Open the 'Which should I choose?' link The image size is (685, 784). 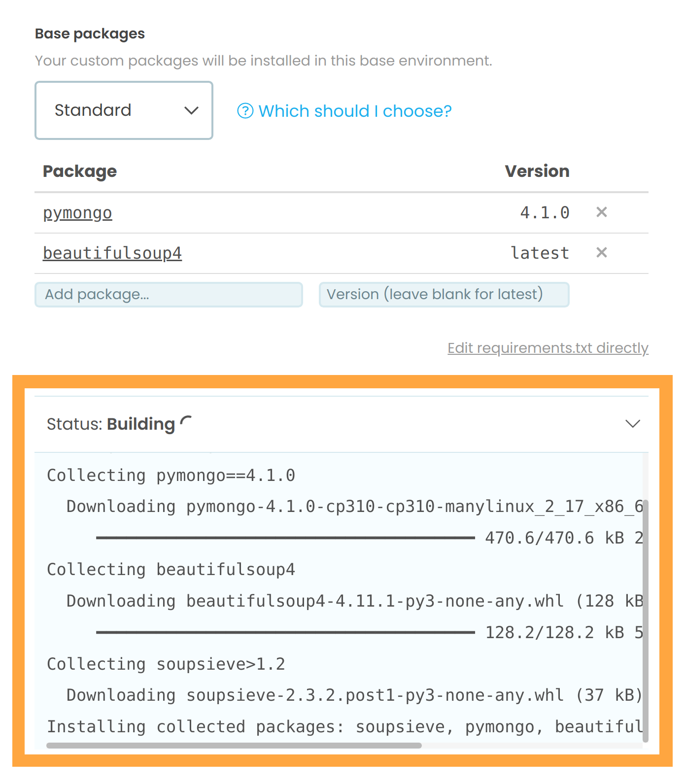355,110
